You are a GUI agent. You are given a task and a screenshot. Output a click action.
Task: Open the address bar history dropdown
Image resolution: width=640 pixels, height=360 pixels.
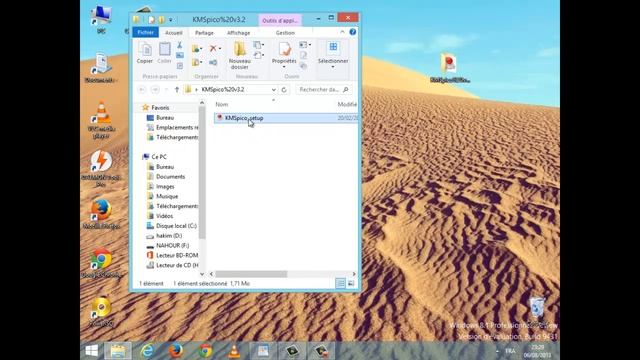point(273,89)
